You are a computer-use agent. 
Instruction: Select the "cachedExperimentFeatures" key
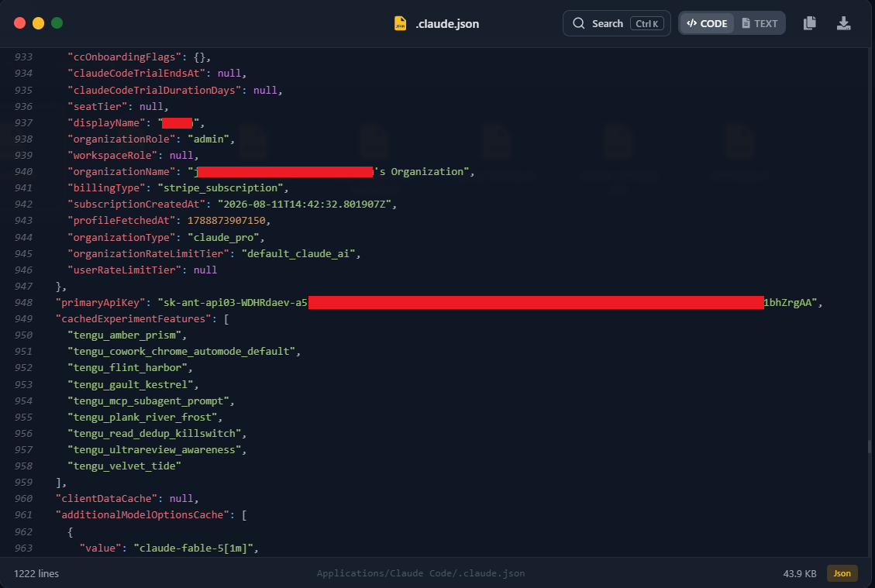coord(134,318)
